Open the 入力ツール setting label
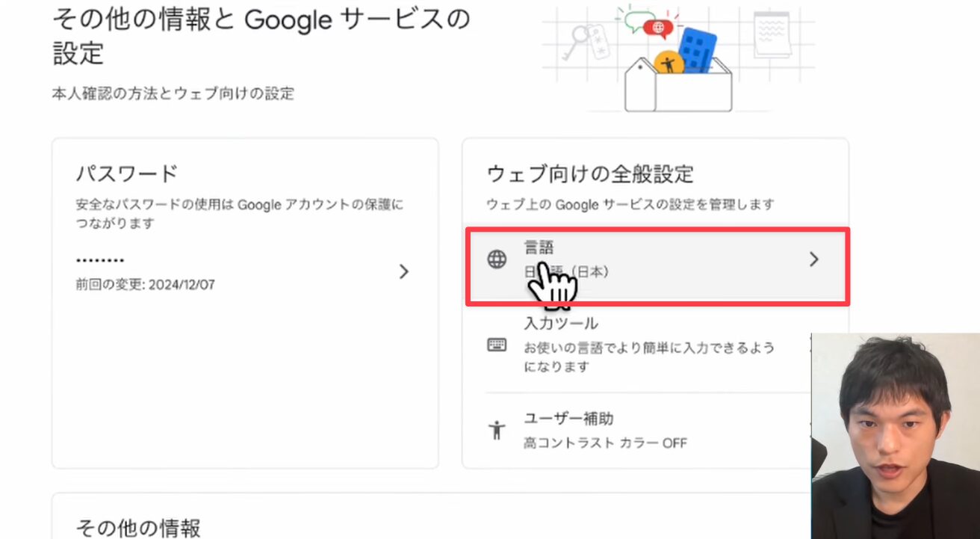This screenshot has height=539, width=980. (x=561, y=324)
